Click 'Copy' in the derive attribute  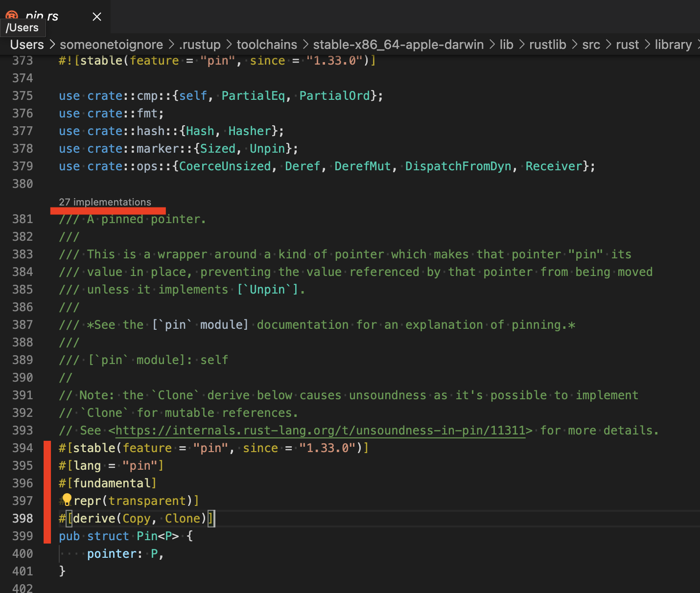pos(137,518)
